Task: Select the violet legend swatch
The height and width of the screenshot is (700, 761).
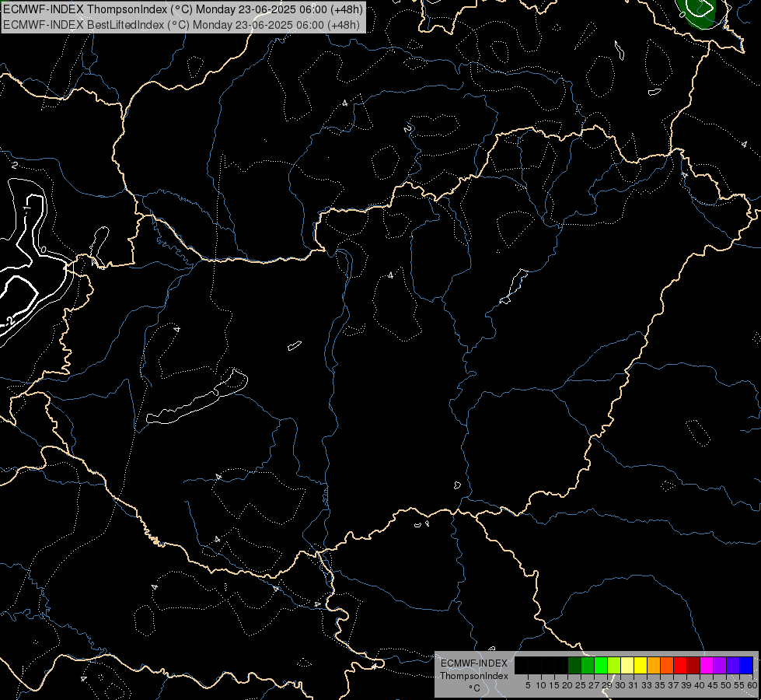Action: point(734,665)
